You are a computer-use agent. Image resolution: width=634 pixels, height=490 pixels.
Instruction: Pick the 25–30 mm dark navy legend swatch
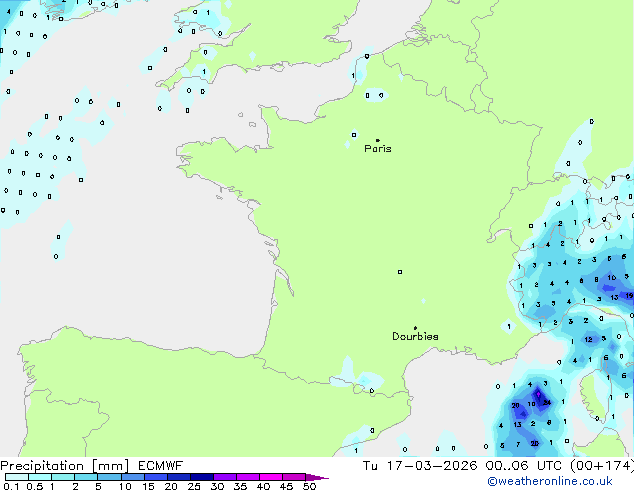(x=202, y=477)
